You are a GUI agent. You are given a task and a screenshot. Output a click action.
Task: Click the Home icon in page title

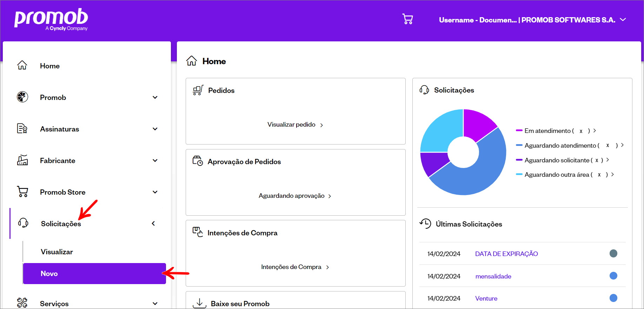point(192,61)
